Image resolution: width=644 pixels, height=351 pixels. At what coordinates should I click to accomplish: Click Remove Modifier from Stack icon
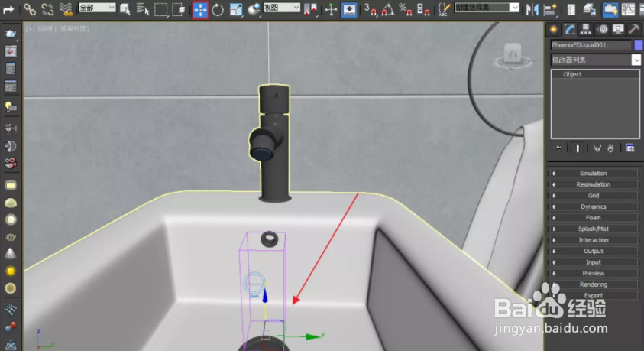coord(610,148)
